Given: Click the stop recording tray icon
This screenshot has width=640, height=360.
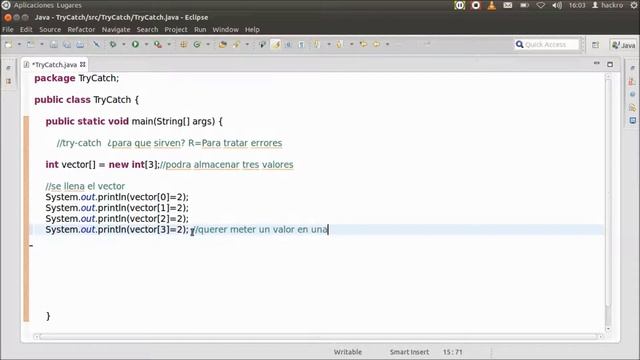Looking at the screenshot, I should 476,5.
